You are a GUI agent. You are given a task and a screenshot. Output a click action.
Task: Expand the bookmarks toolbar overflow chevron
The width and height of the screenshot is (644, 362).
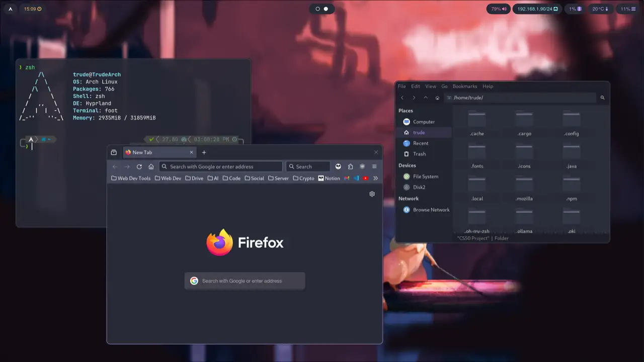pyautogui.click(x=375, y=178)
